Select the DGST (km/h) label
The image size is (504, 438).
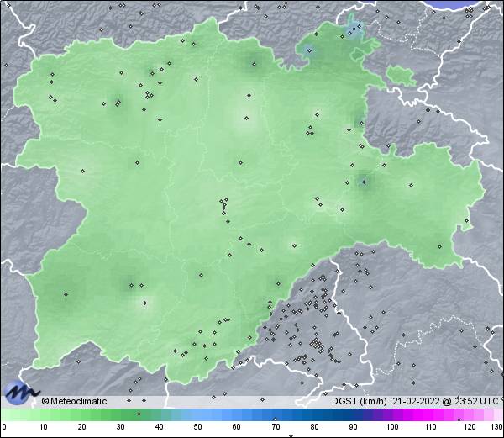[360, 401]
